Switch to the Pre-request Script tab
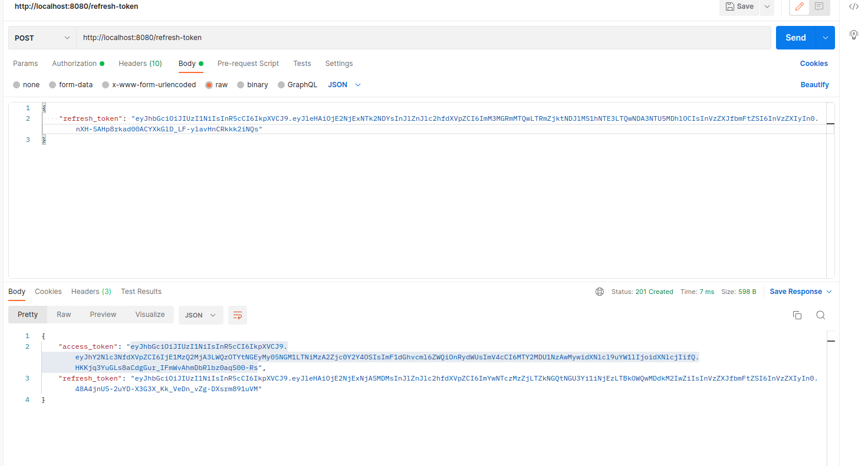The image size is (868, 466). pos(248,63)
